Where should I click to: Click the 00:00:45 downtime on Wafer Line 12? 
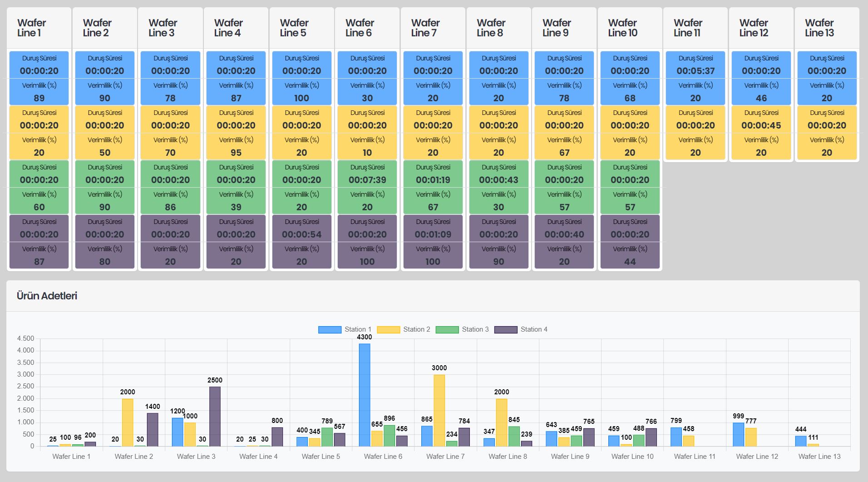click(x=761, y=125)
